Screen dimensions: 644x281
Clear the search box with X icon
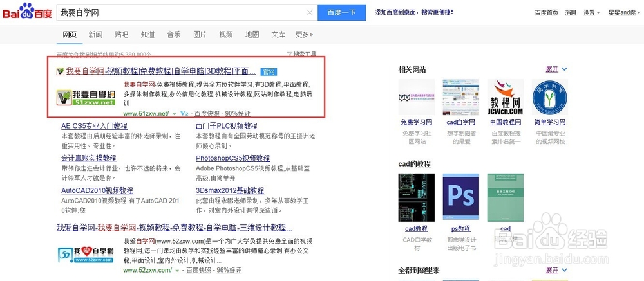point(310,13)
